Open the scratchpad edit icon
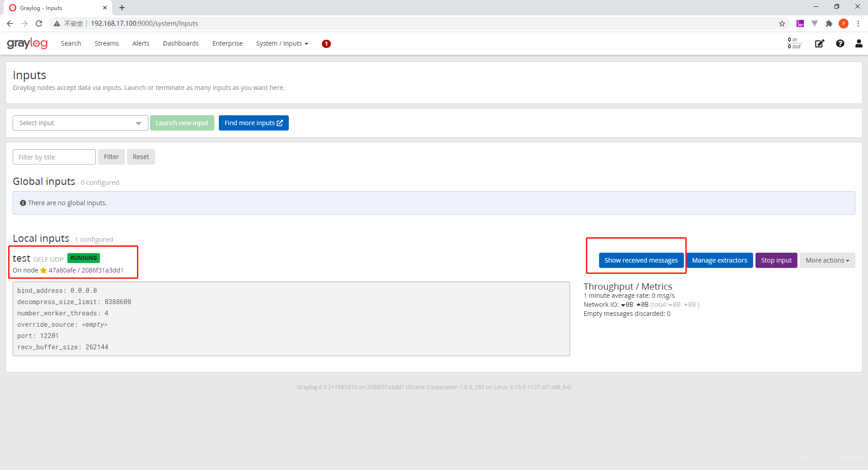This screenshot has height=470, width=868. tap(819, 43)
